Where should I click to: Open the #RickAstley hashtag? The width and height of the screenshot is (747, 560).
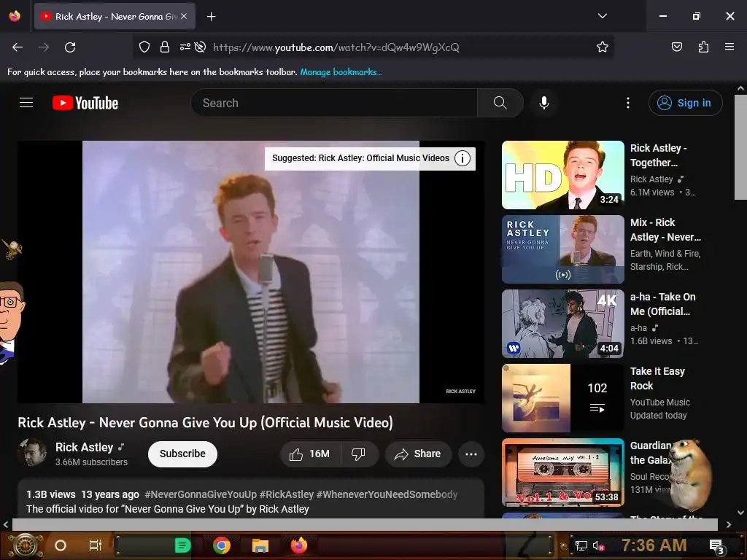287,494
